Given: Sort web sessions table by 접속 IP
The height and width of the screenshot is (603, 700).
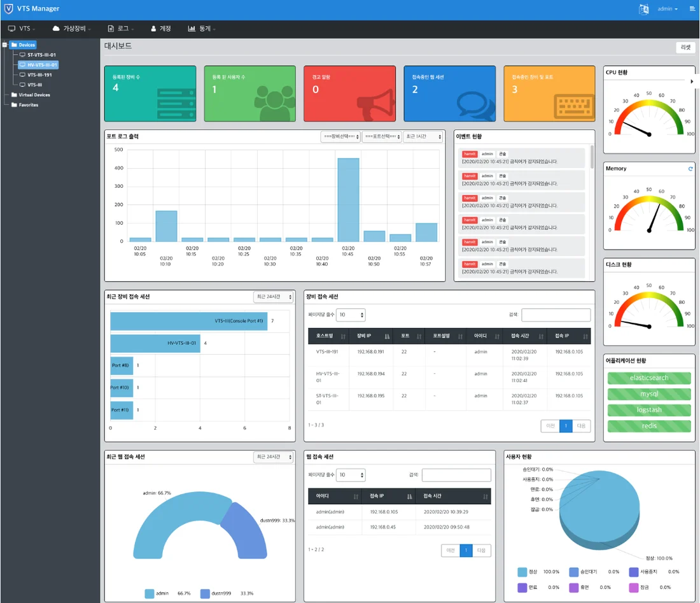Looking at the screenshot, I should (388, 496).
